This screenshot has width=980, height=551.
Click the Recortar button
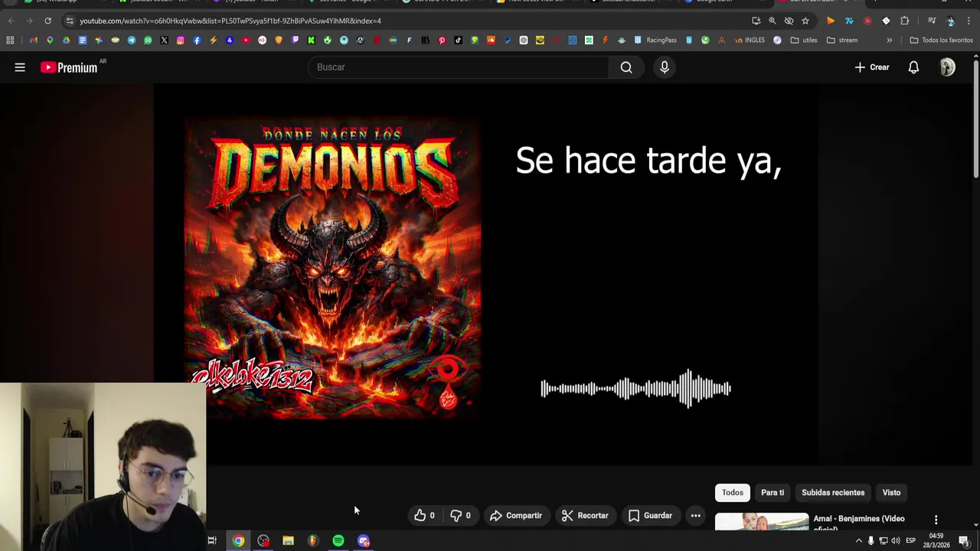click(585, 516)
